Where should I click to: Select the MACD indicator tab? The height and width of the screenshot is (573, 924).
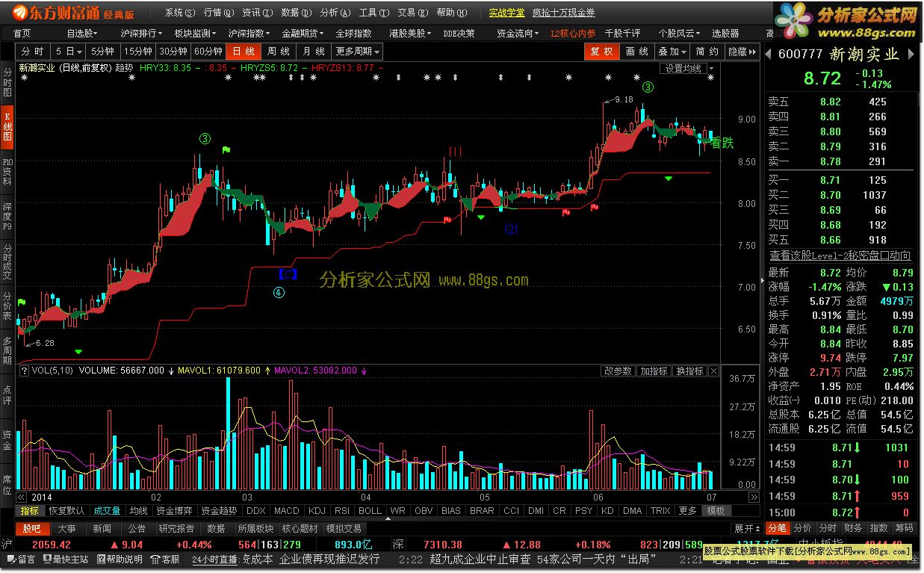286,511
